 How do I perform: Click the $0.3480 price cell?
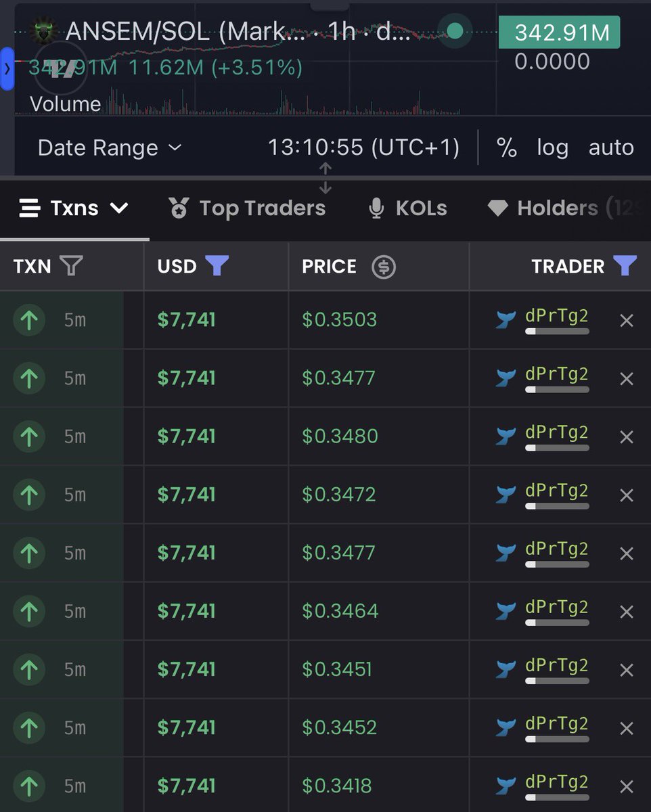coord(340,436)
